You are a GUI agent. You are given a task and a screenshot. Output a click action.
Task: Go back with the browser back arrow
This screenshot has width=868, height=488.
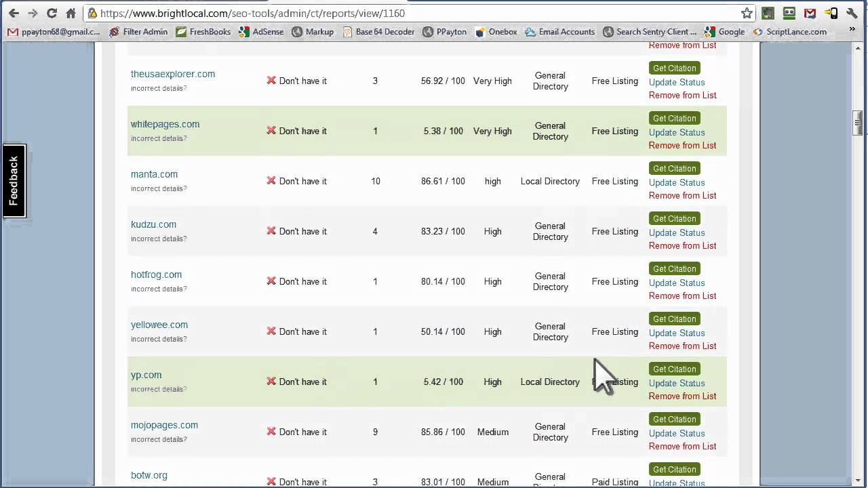click(x=14, y=13)
